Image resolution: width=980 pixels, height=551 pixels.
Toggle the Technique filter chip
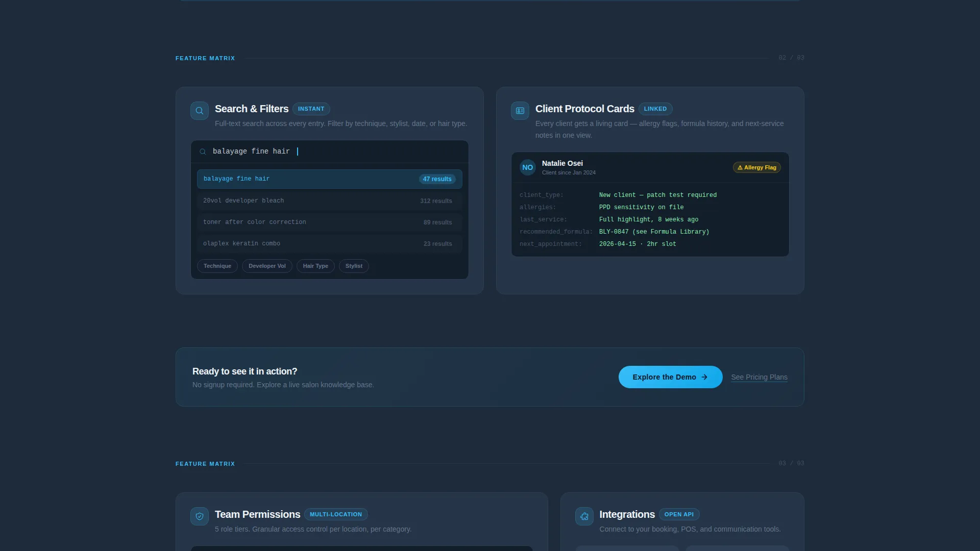click(x=217, y=266)
